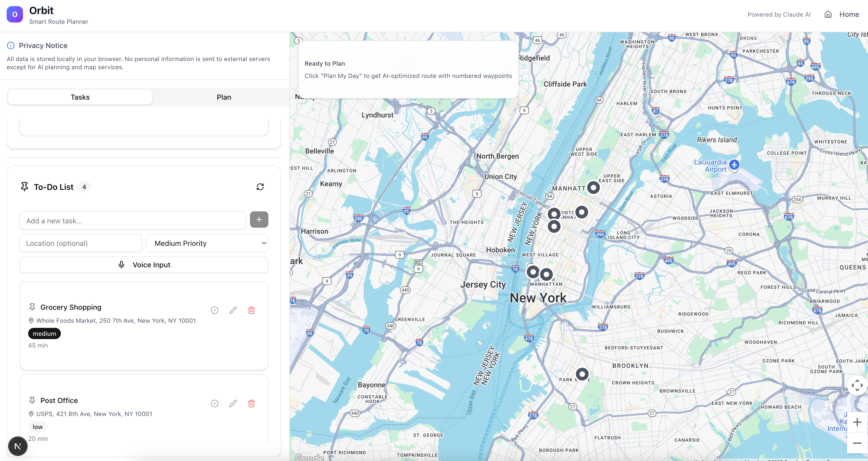
Task: Click the plus add-task button
Action: click(x=259, y=220)
